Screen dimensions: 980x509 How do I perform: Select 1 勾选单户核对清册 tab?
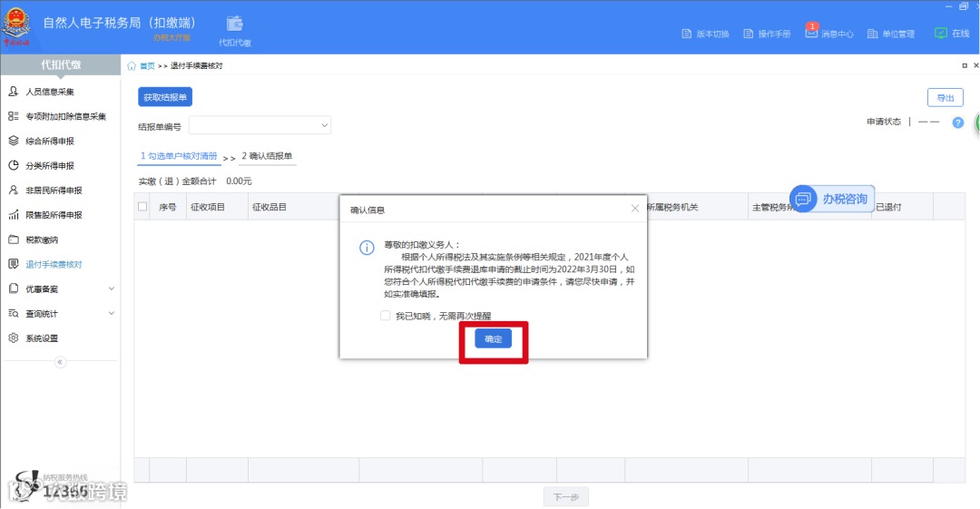point(179,156)
